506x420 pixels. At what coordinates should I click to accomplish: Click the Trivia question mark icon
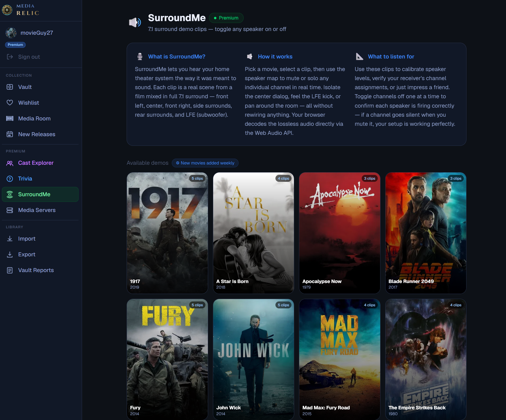point(10,179)
